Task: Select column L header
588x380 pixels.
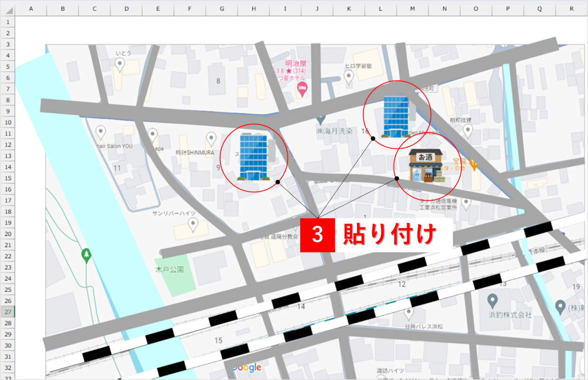Action: [381, 9]
